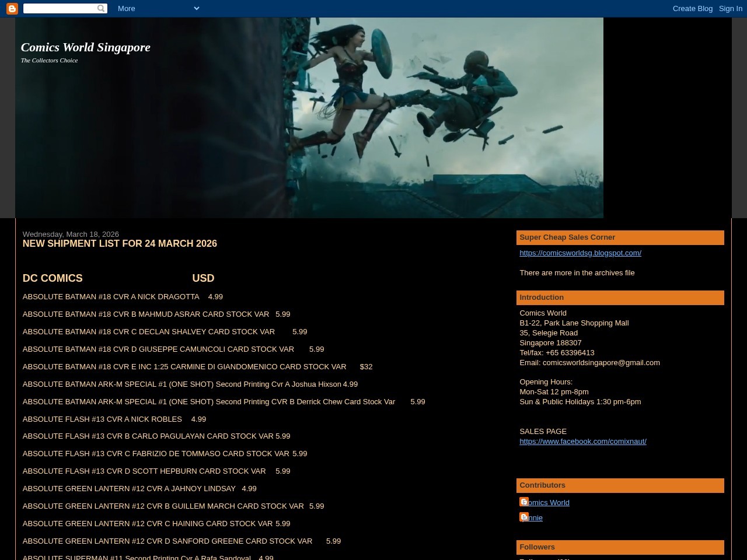Viewport: 747px width, 560px height.
Task: Expand the dropdown chevron next to More
Action: click(196, 8)
